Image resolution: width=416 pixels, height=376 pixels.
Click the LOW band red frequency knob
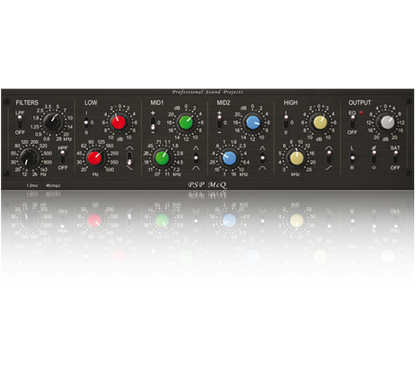(x=95, y=158)
